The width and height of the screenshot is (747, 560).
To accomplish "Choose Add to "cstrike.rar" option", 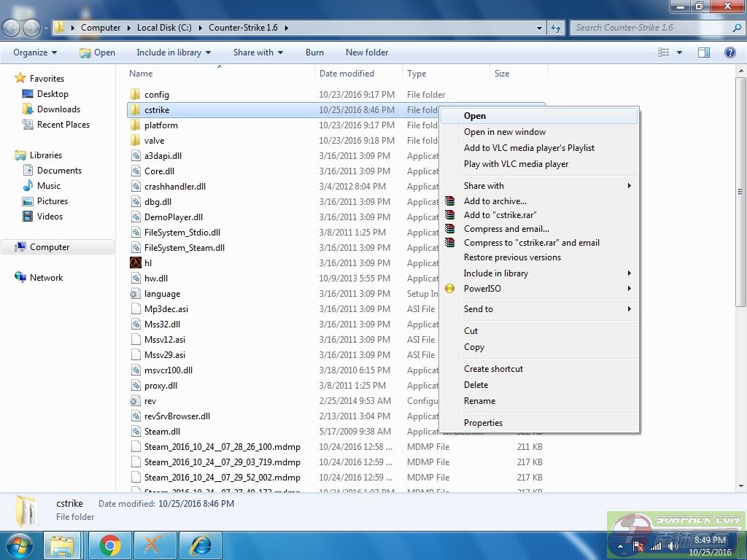I will pyautogui.click(x=500, y=215).
